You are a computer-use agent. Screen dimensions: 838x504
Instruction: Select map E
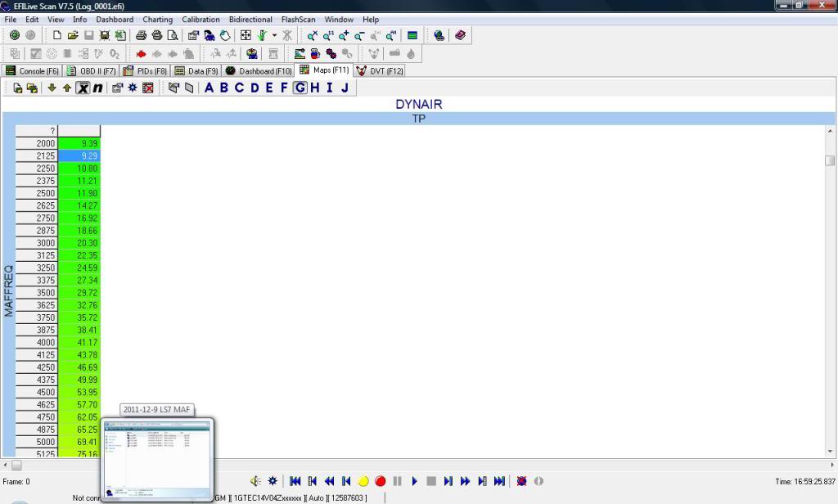268,88
